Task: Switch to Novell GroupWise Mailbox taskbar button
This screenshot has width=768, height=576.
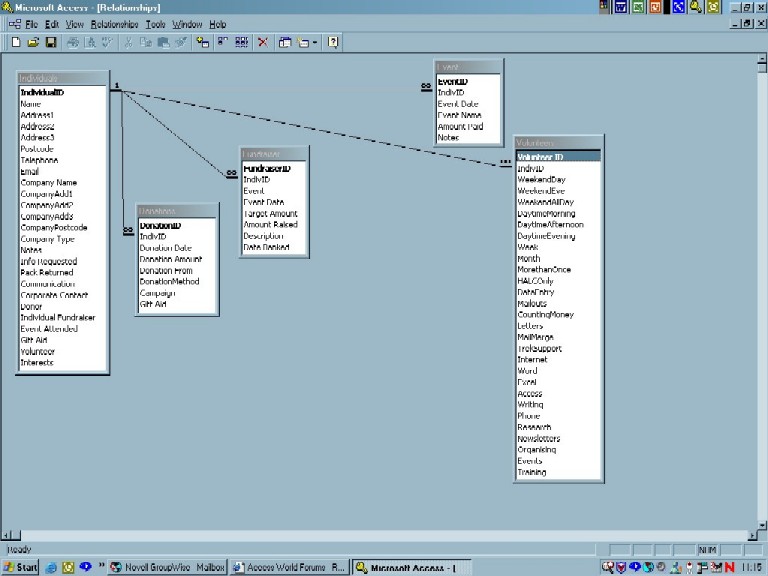Action: tap(167, 567)
